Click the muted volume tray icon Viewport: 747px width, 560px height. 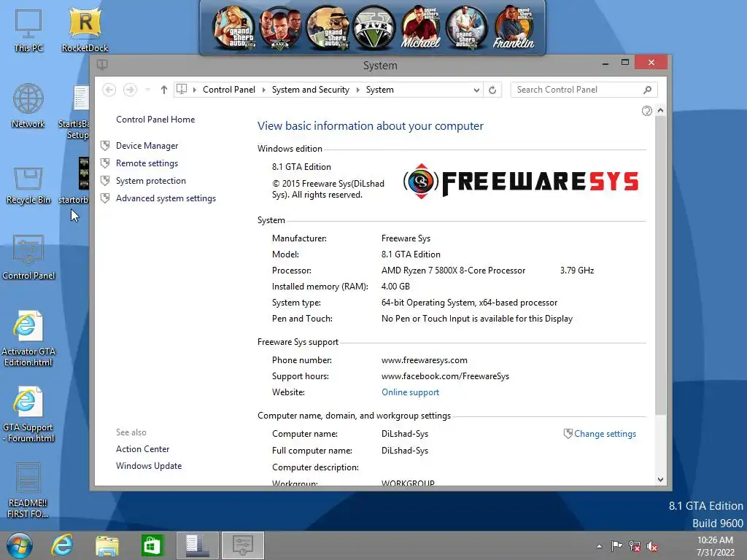click(x=651, y=545)
